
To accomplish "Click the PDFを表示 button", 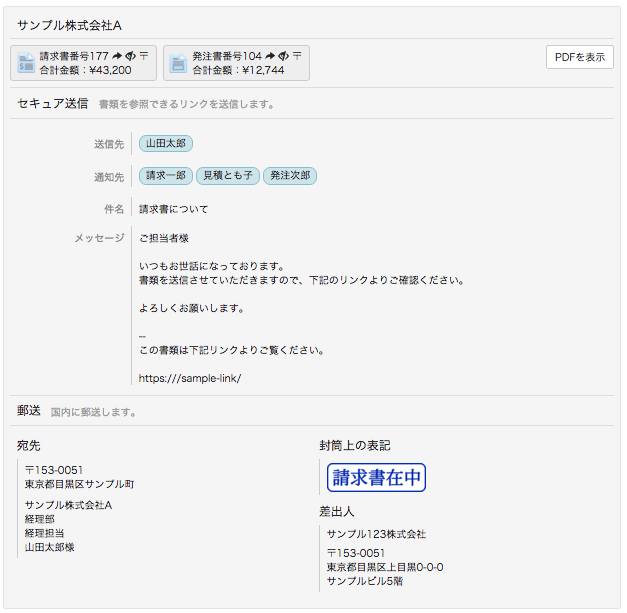I will (579, 57).
